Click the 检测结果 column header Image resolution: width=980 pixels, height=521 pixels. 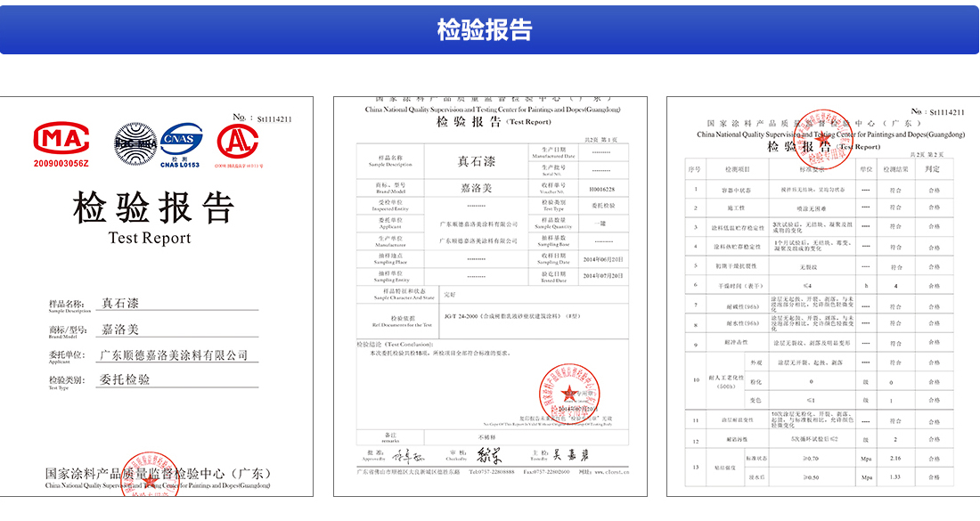pyautogui.click(x=895, y=169)
